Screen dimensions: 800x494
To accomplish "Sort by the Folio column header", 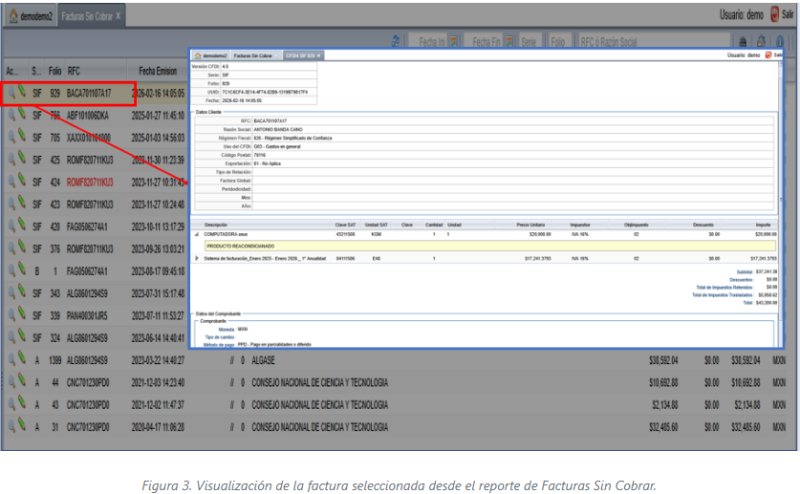I will [x=55, y=71].
